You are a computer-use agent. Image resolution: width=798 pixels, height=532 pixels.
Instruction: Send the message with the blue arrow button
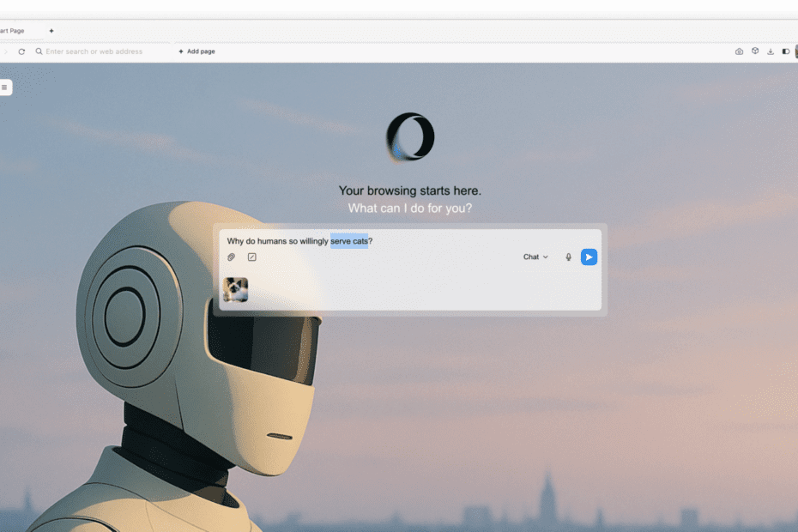tap(589, 257)
